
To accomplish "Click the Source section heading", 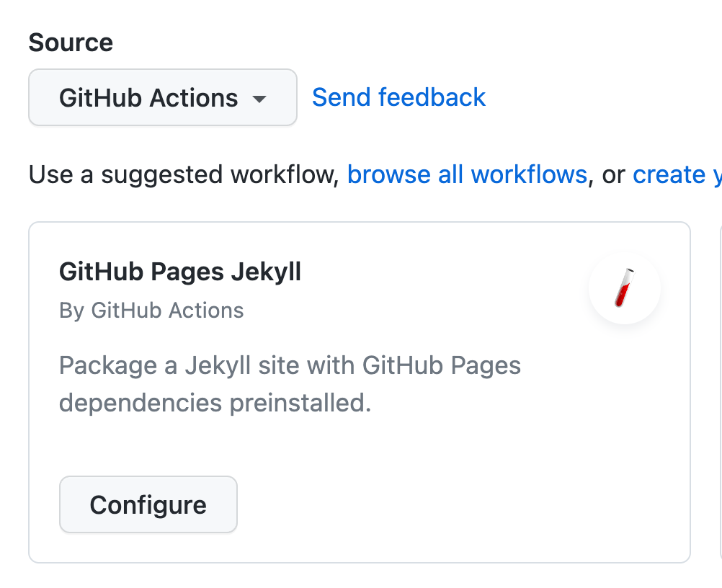I will coord(70,42).
